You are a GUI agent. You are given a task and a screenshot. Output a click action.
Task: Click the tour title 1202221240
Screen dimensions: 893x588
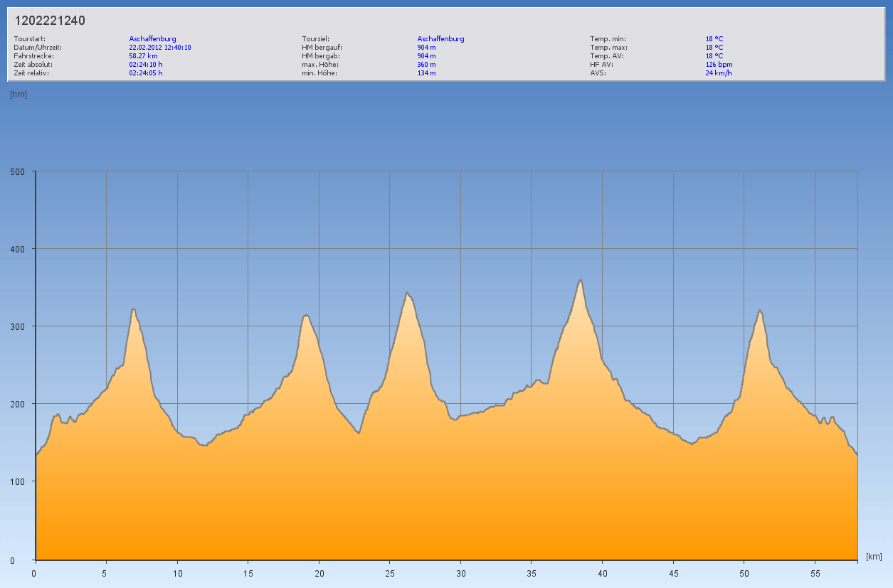coord(50,21)
